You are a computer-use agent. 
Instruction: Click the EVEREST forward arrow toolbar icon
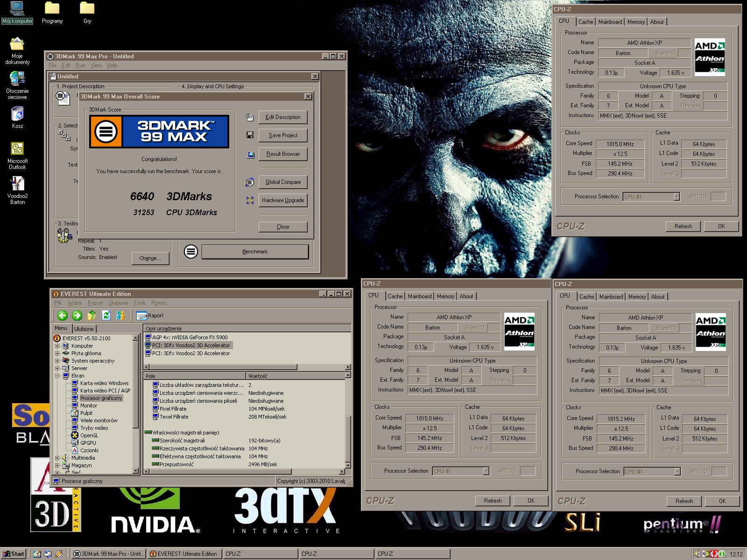(x=77, y=315)
